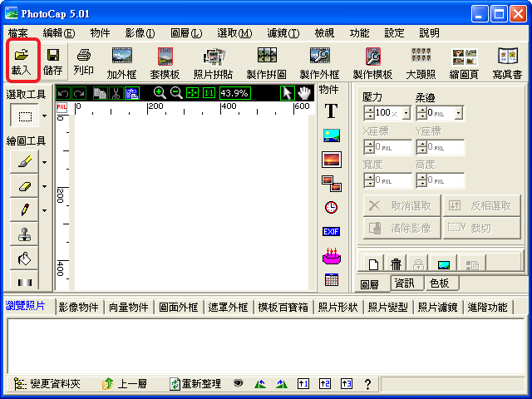This screenshot has width=532, height=399.
Task: Add clock date object
Action: point(331,207)
